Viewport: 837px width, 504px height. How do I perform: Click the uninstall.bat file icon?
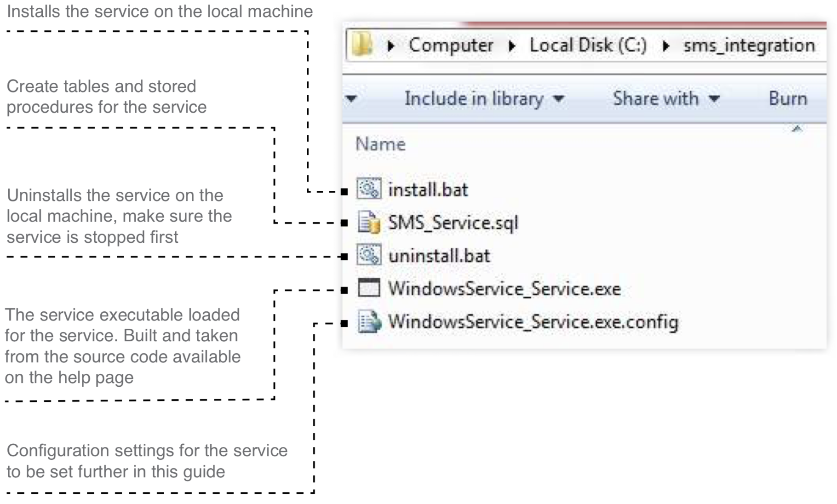[369, 255]
